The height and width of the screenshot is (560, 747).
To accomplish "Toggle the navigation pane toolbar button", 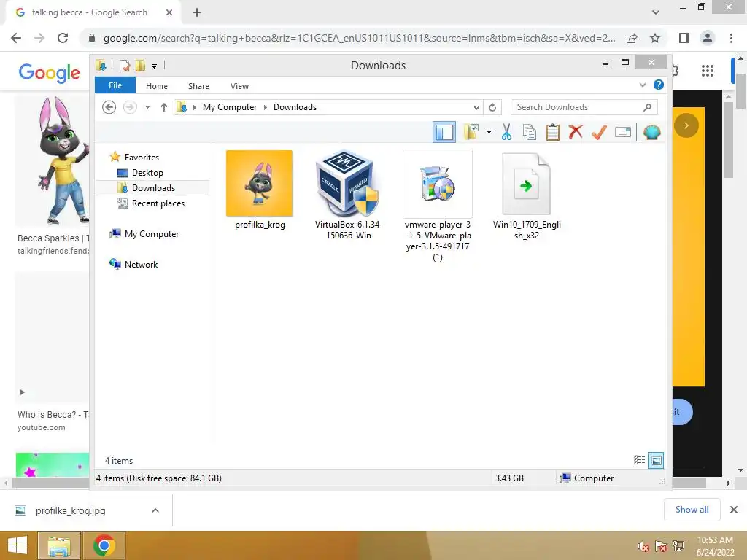I will [x=444, y=132].
